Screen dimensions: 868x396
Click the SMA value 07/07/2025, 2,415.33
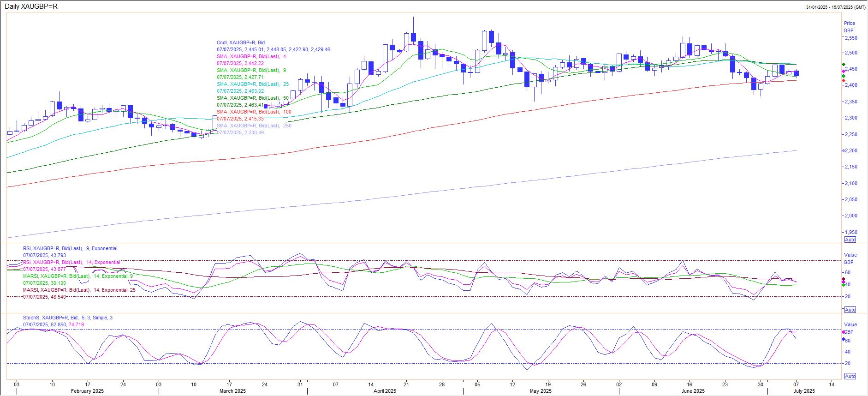[240, 119]
